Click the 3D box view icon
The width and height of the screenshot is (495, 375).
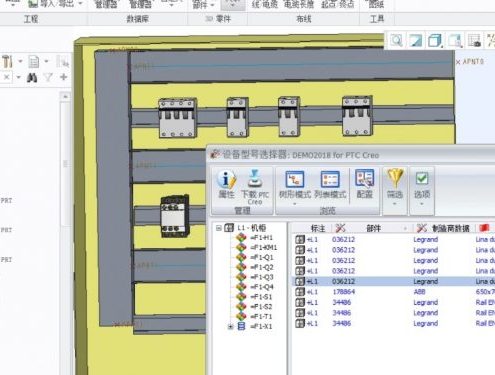click(435, 41)
